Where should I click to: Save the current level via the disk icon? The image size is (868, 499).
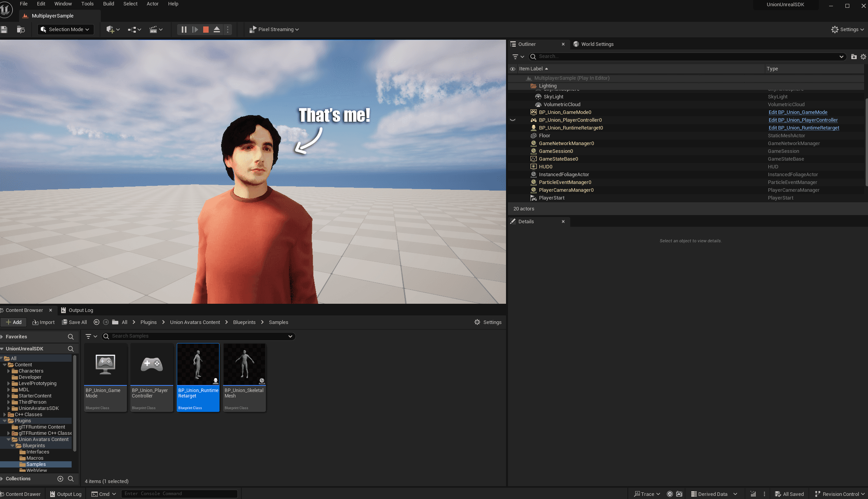(x=4, y=30)
